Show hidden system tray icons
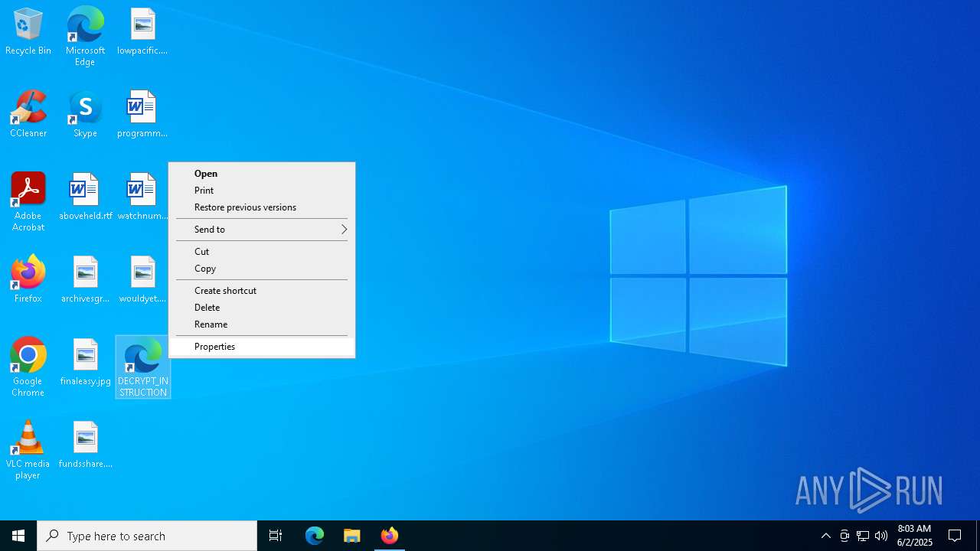 826,536
